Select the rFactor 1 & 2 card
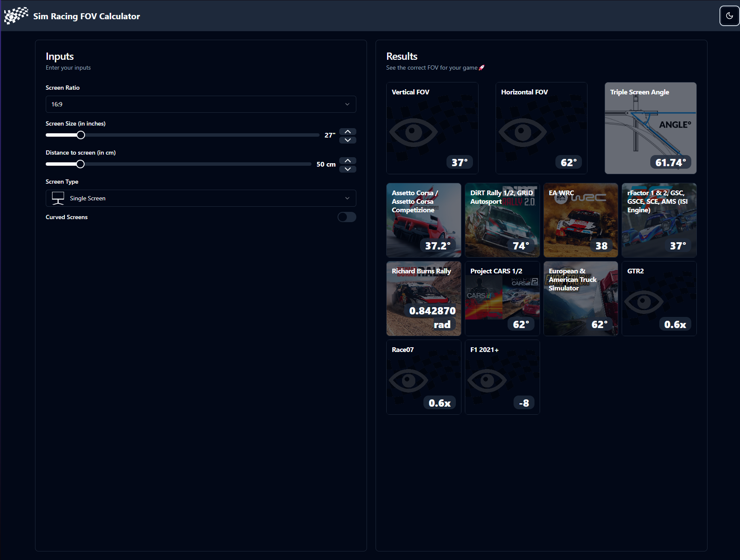The image size is (740, 560). [659, 220]
